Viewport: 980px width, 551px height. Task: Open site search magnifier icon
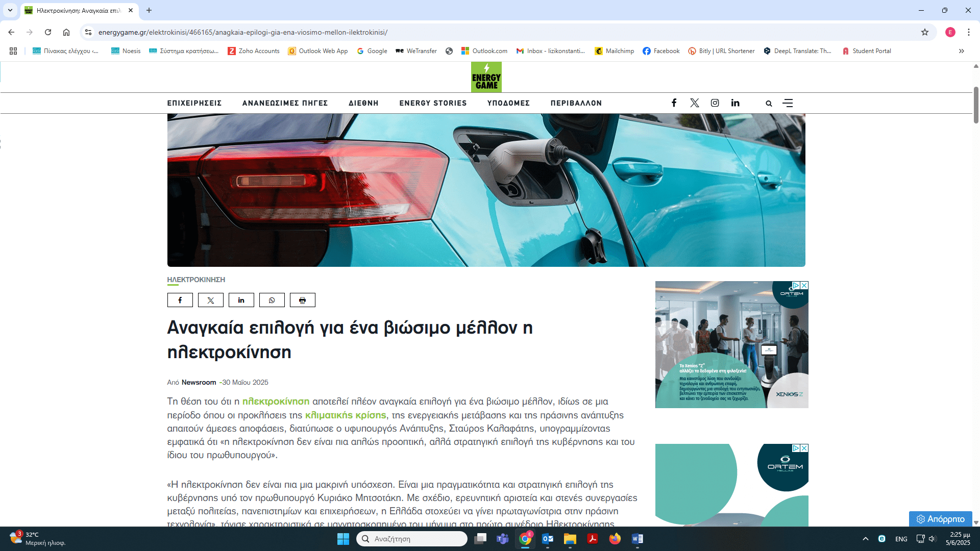click(769, 104)
